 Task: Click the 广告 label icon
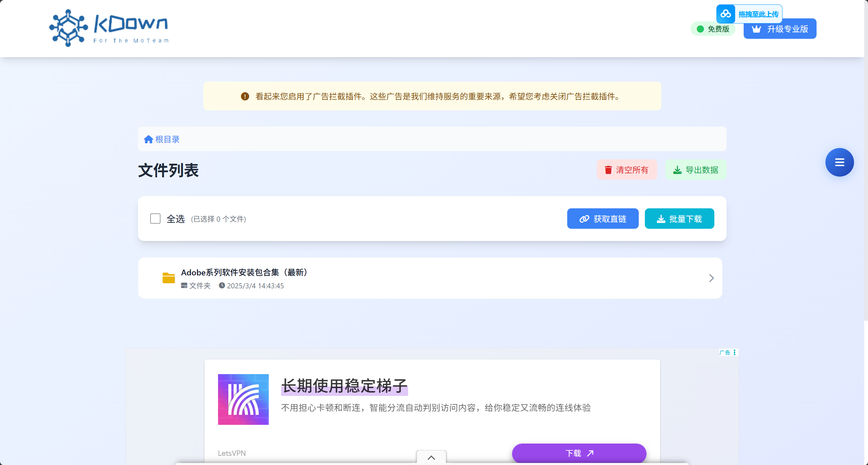coord(724,352)
